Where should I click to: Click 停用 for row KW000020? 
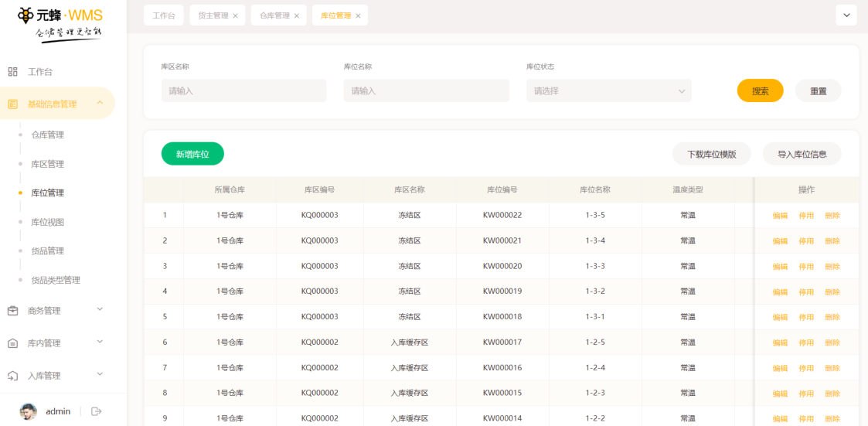[x=806, y=267]
